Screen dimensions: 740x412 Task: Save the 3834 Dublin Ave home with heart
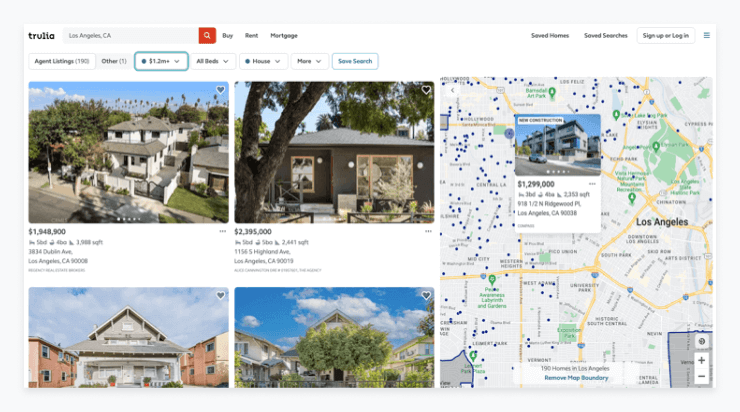[220, 90]
